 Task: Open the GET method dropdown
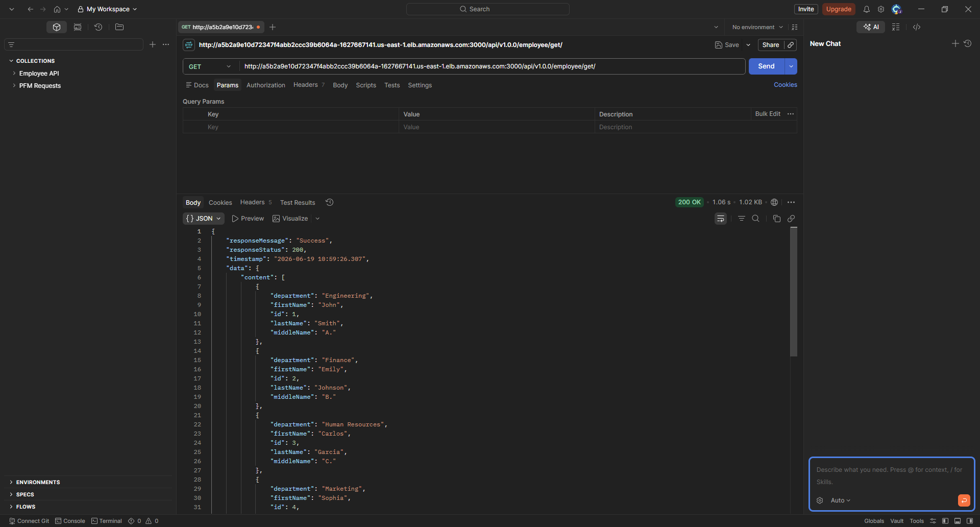click(x=210, y=66)
